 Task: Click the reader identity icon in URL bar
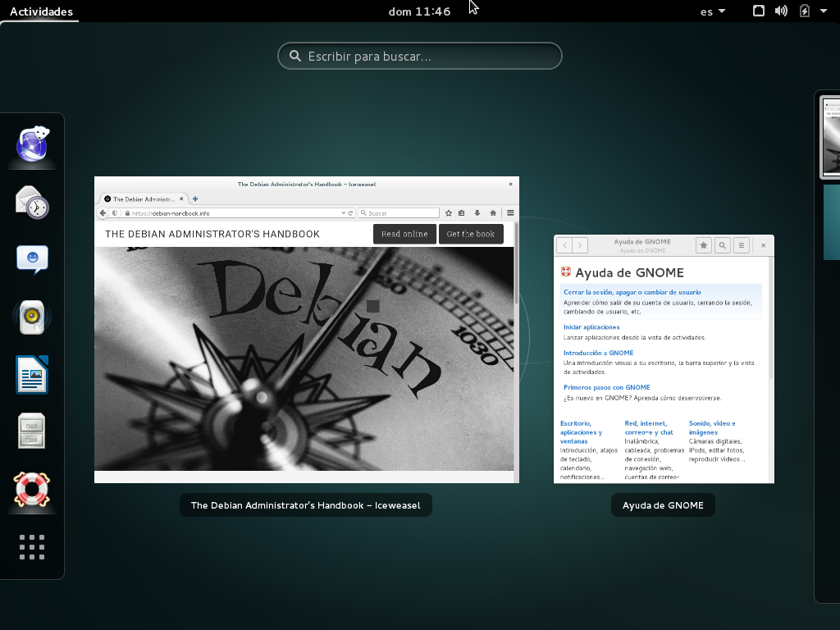(115, 212)
